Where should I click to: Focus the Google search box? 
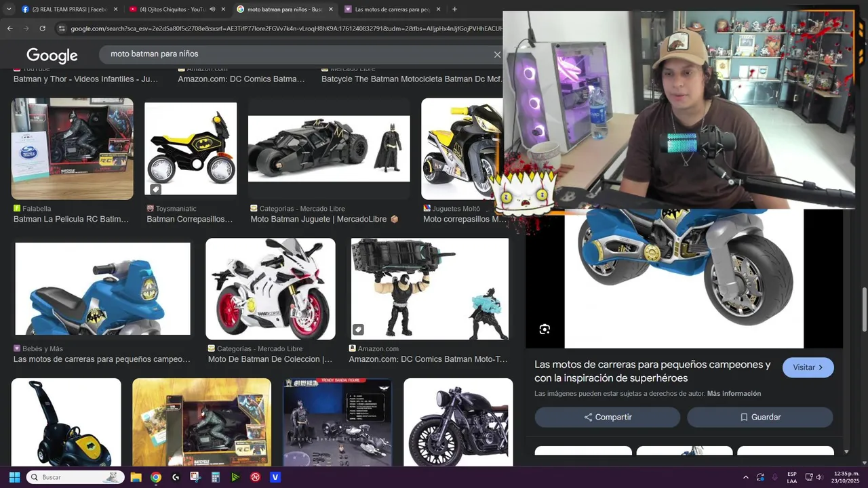298,54
